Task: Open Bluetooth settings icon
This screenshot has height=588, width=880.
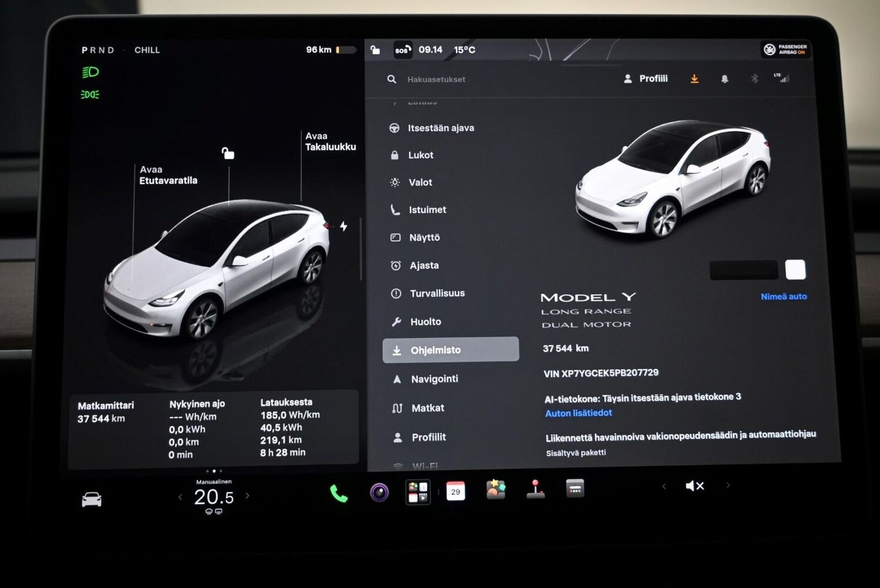Action: click(755, 78)
